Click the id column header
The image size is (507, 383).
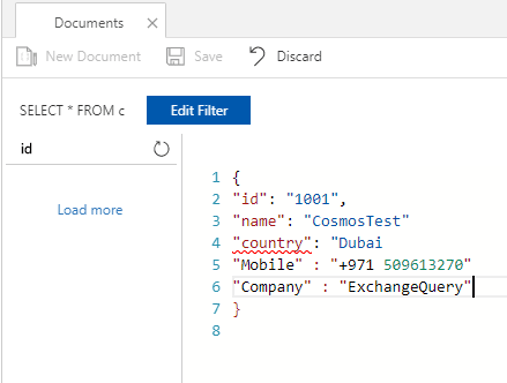(x=26, y=149)
